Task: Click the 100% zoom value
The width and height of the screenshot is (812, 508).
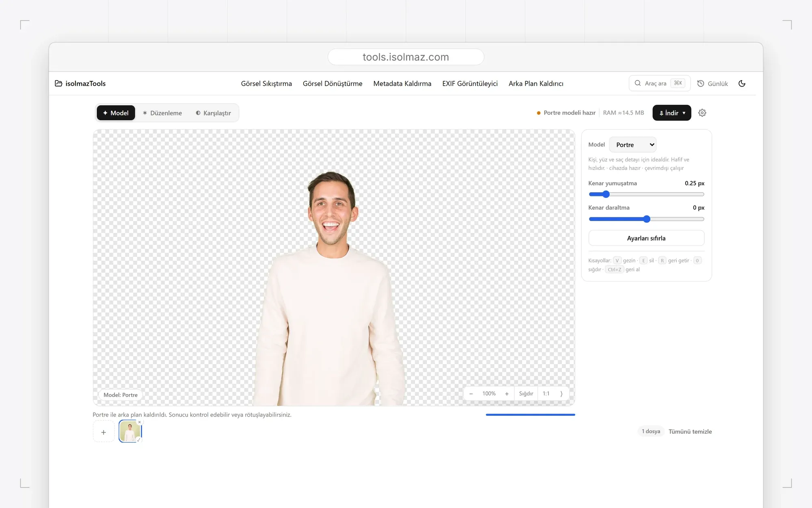Action: tap(489, 394)
